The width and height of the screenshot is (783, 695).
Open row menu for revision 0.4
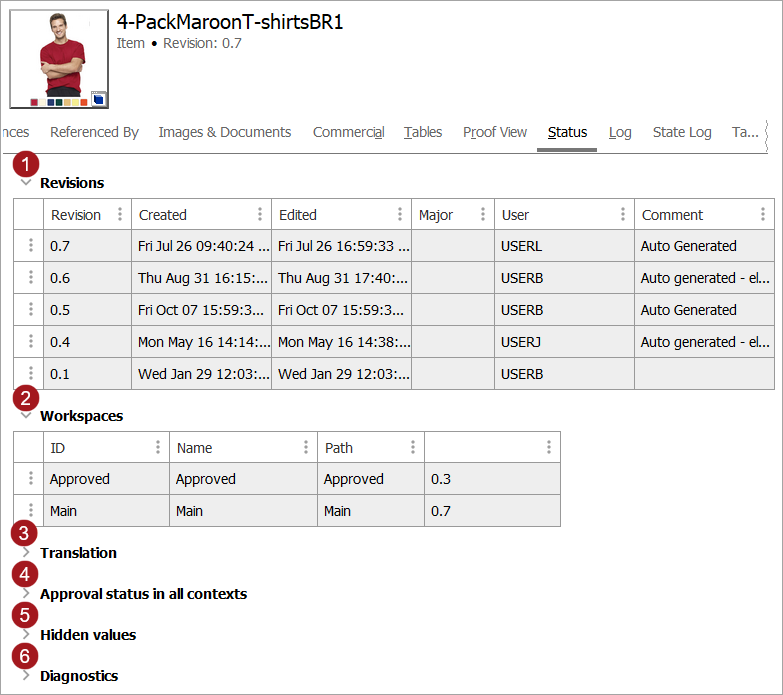pyautogui.click(x=30, y=341)
